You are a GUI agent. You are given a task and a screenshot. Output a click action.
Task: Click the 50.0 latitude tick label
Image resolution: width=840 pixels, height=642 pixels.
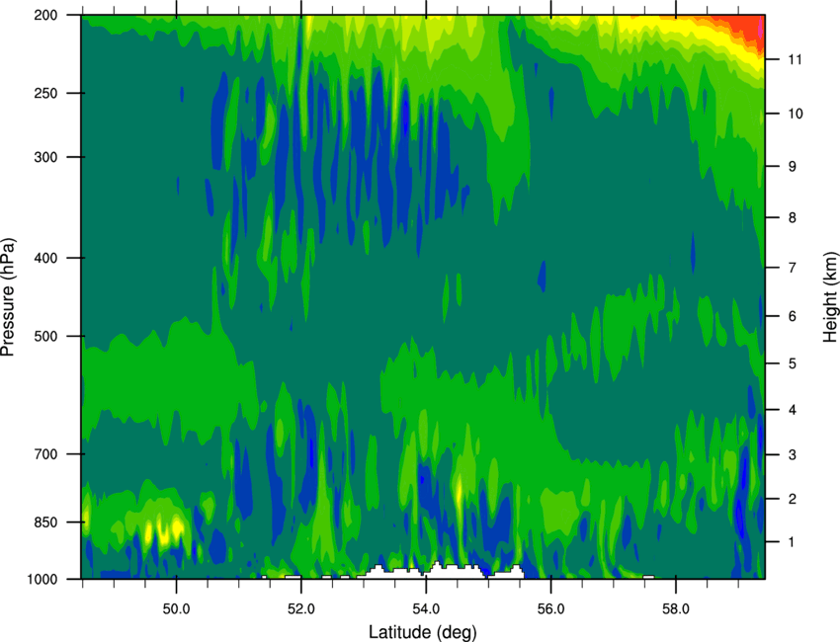[176, 609]
